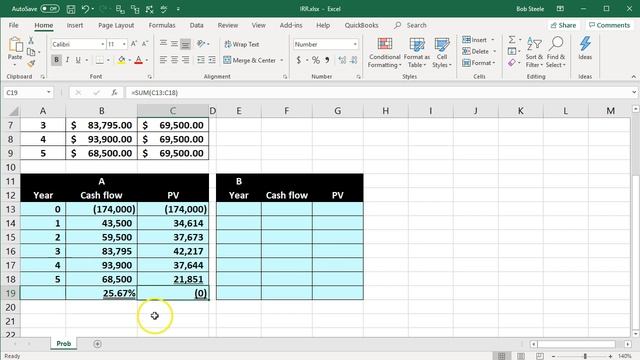Click the Comments button
640x360 pixels.
[609, 25]
